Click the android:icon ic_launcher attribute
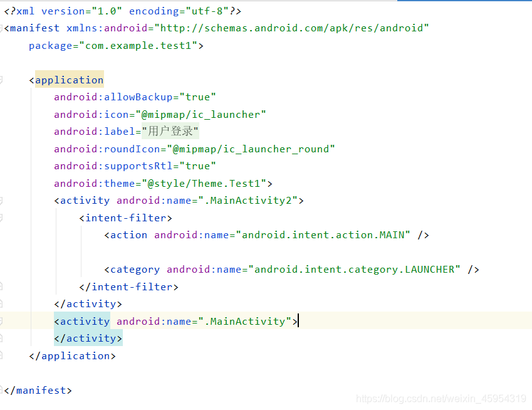Image resolution: width=532 pixels, height=410 pixels. (160, 114)
